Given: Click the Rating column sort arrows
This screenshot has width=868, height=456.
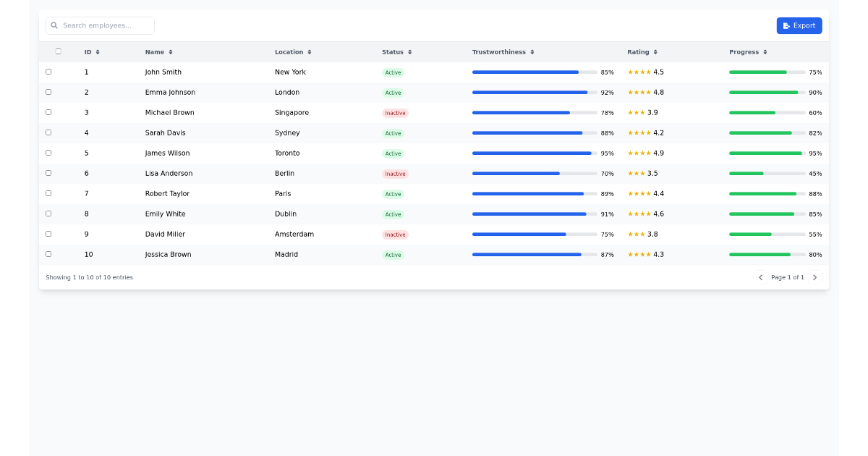Looking at the screenshot, I should tap(655, 52).
